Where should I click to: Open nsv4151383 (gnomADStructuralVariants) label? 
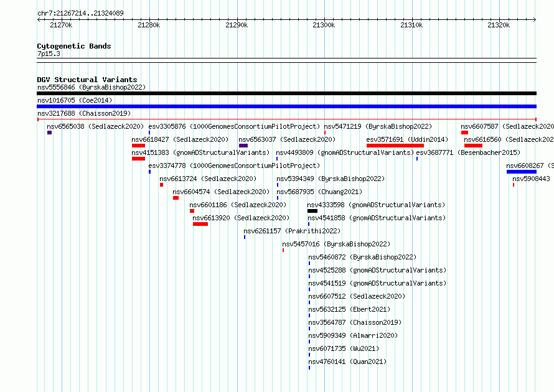click(200, 152)
